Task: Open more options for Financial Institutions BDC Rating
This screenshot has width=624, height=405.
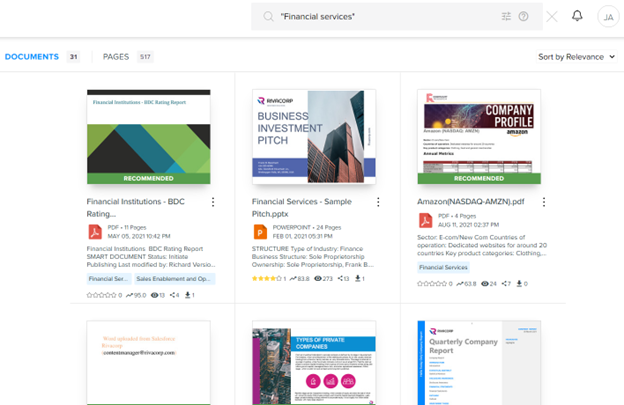Action: (x=213, y=202)
